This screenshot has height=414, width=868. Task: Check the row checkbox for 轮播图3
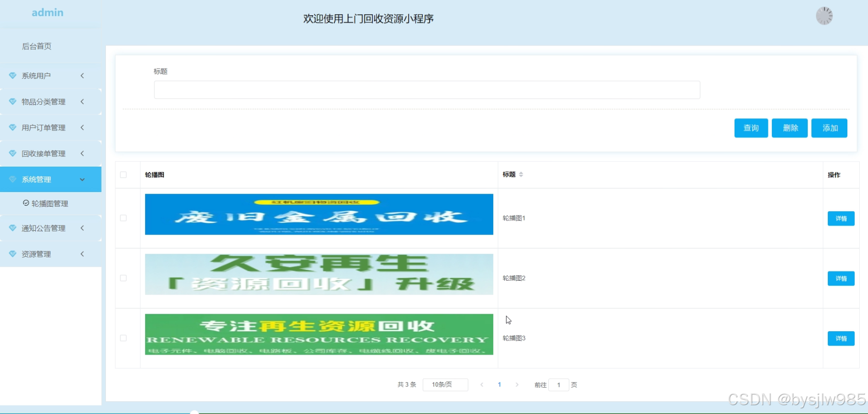click(x=124, y=338)
